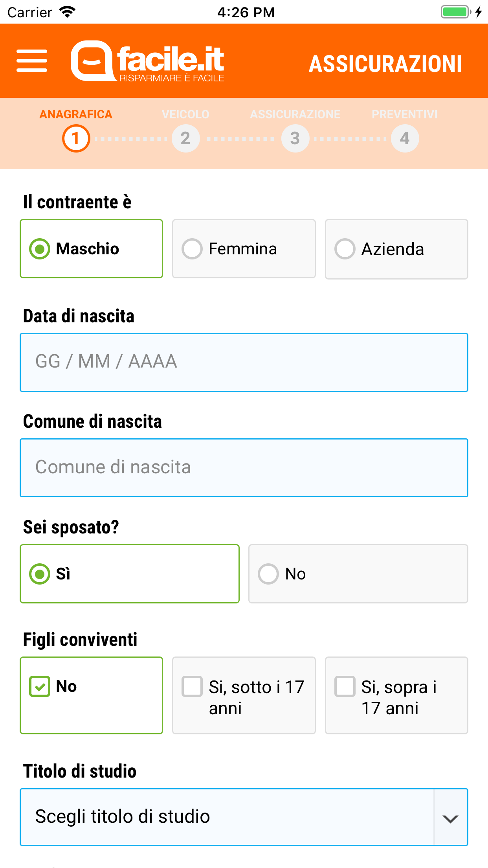Select Azienda as contraente
Viewport: 488px width, 868px height.
396,248
